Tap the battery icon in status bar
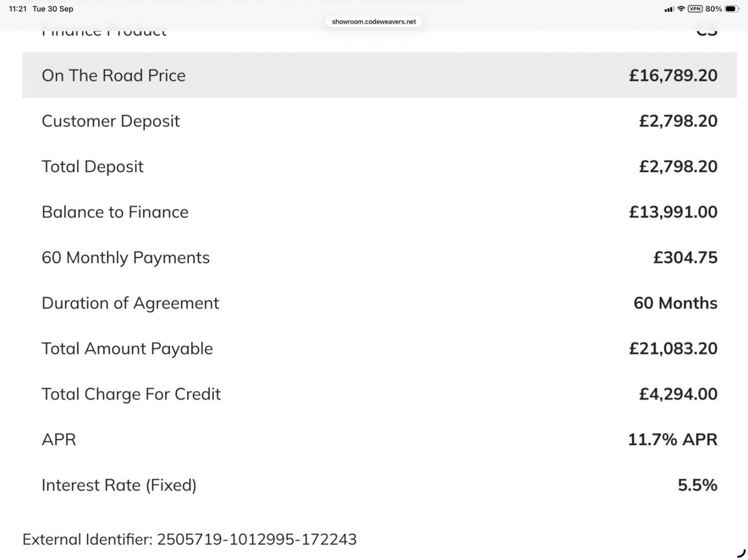The height and width of the screenshot is (560, 748). pyautogui.click(x=731, y=9)
